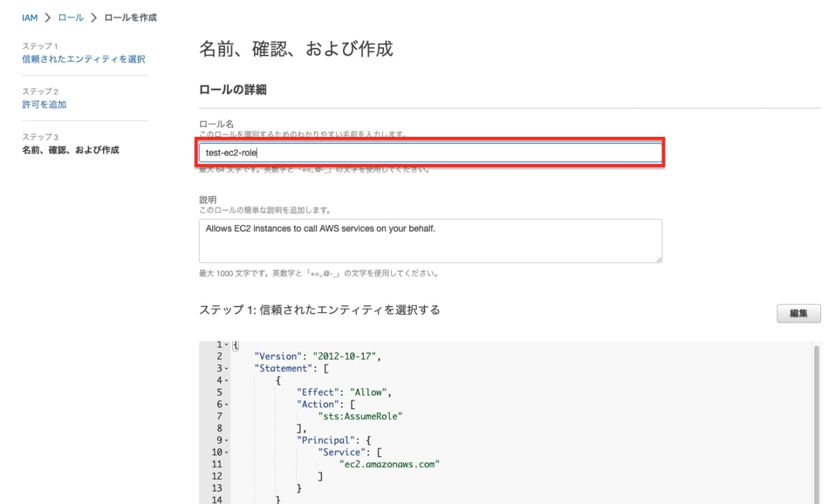Open the IAM breadcrumb link
835x504 pixels.
click(30, 17)
